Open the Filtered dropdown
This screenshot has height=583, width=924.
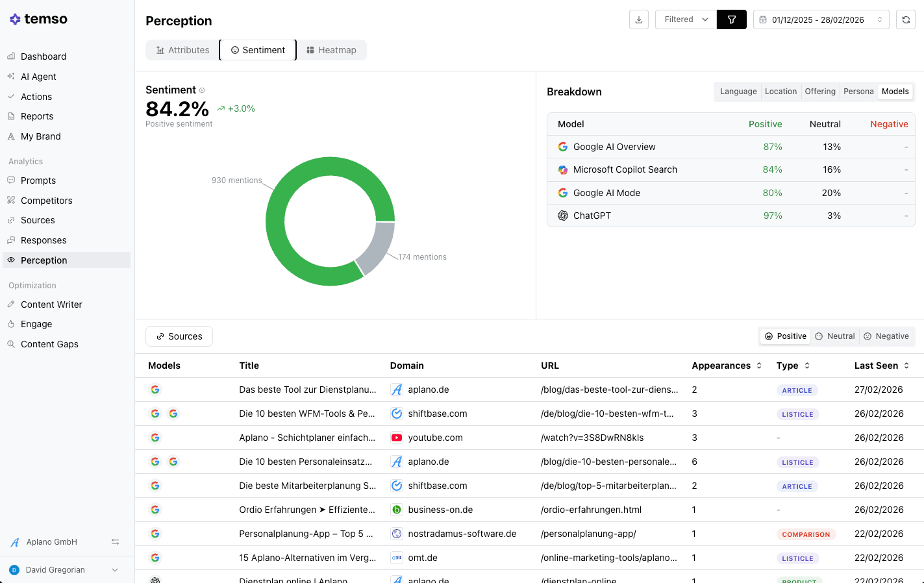[686, 19]
